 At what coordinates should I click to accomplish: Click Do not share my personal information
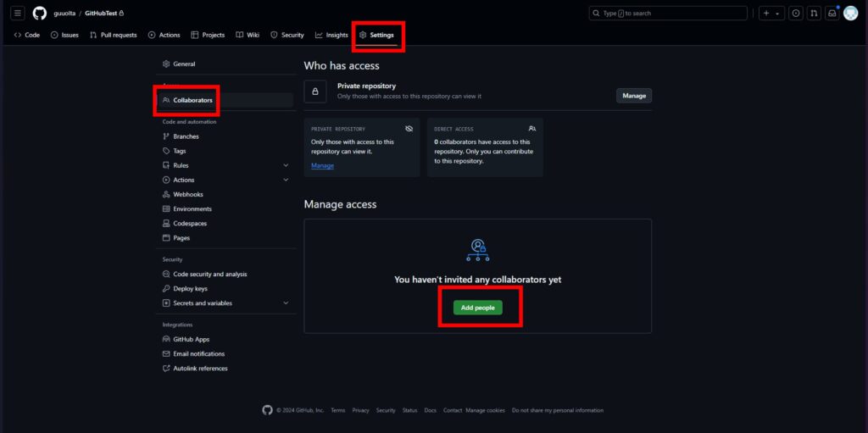(x=558, y=410)
